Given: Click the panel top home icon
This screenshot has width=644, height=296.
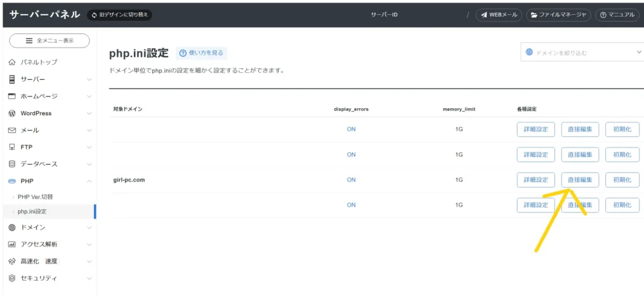Looking at the screenshot, I should [x=12, y=62].
